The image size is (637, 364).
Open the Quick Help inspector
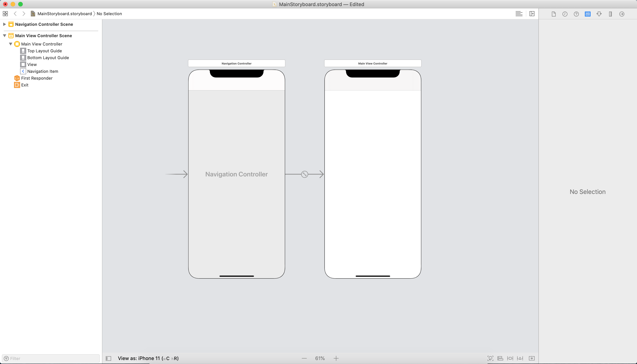pyautogui.click(x=576, y=14)
